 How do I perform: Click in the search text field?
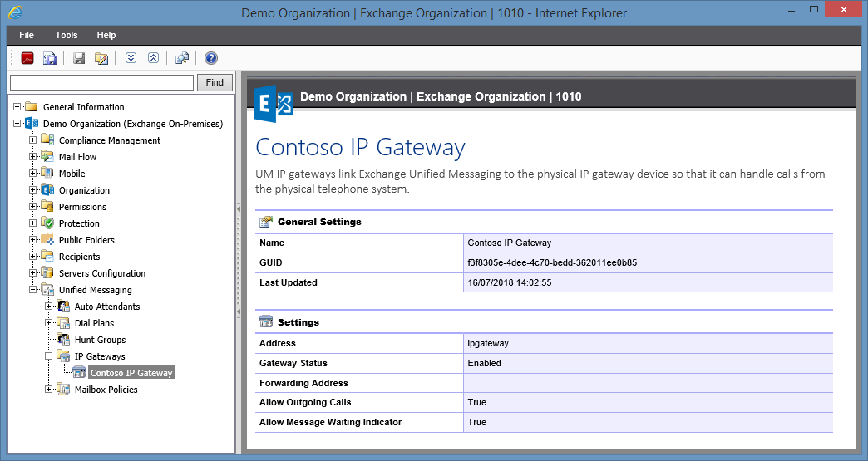pos(102,82)
